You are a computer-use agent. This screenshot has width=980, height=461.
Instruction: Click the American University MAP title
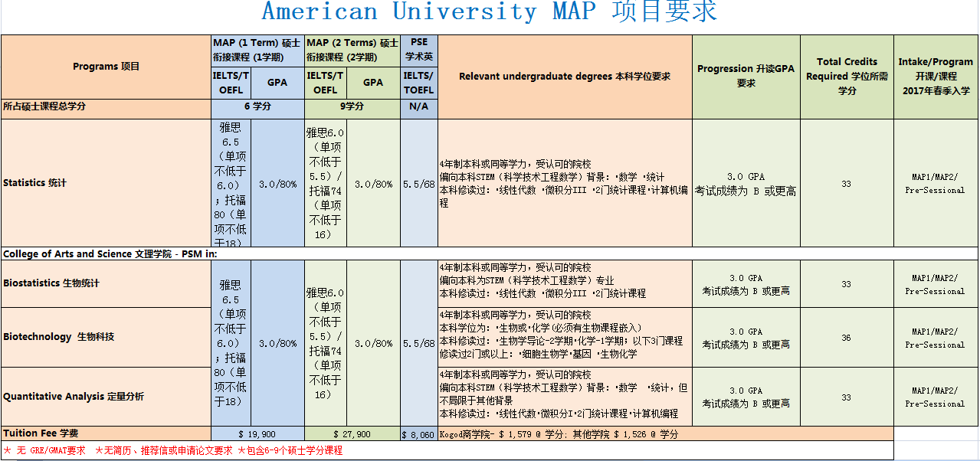[490, 13]
